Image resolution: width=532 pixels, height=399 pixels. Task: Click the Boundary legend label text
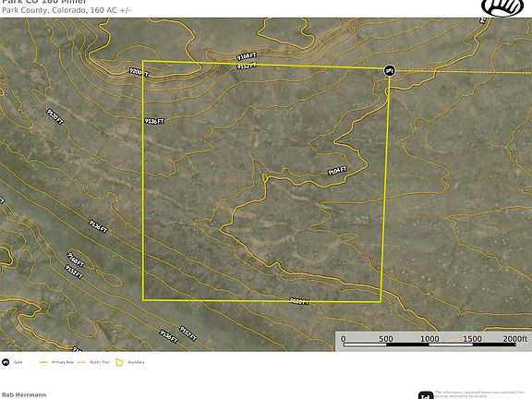(x=136, y=362)
